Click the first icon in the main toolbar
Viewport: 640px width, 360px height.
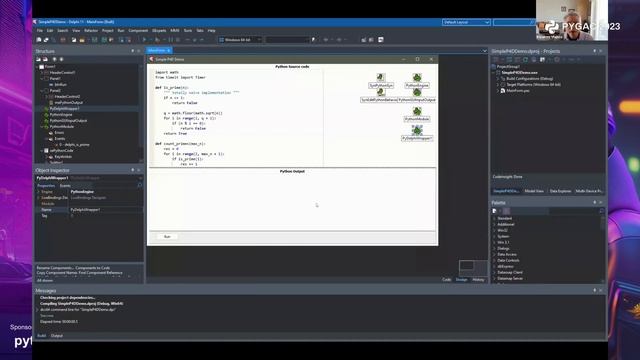click(x=39, y=40)
